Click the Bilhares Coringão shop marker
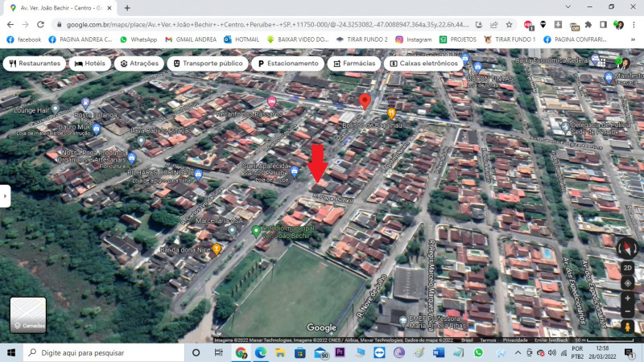The image size is (644, 362). click(198, 175)
